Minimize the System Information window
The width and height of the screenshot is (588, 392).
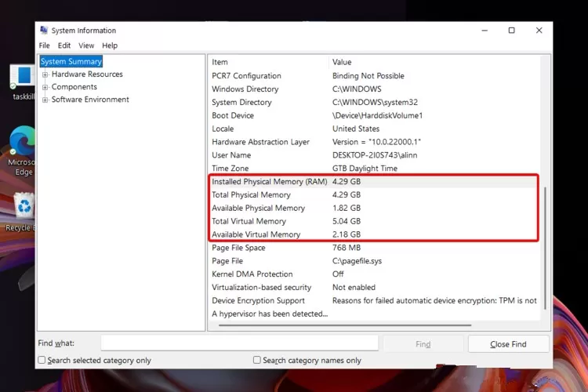[x=485, y=31]
